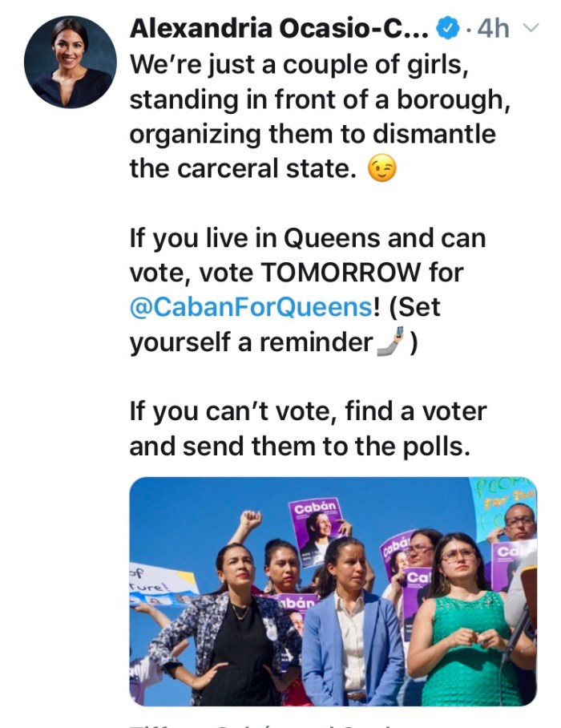Expand the tweet options chevron
The image size is (561, 728).
(x=530, y=29)
